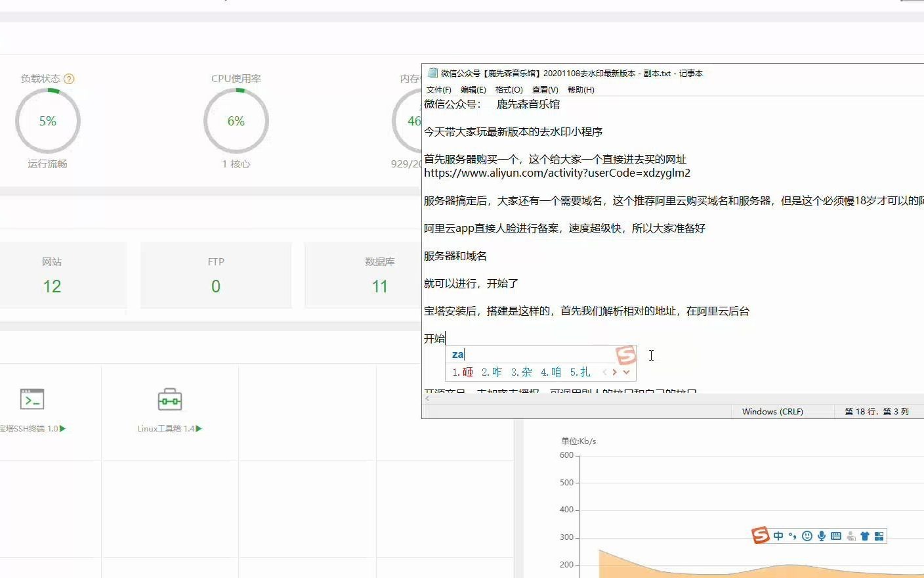The height and width of the screenshot is (578, 924).
Task: Click the 5% load status gauge
Action: click(48, 121)
